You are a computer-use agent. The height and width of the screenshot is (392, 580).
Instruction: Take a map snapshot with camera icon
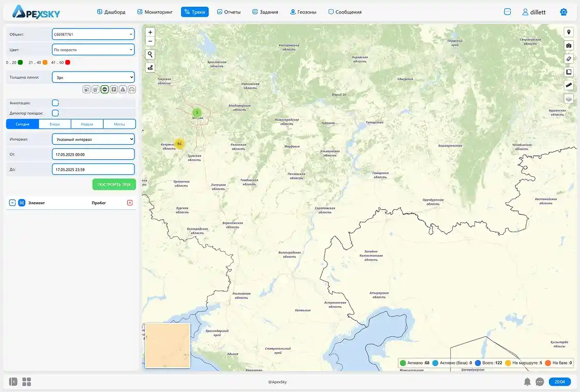coord(569,46)
